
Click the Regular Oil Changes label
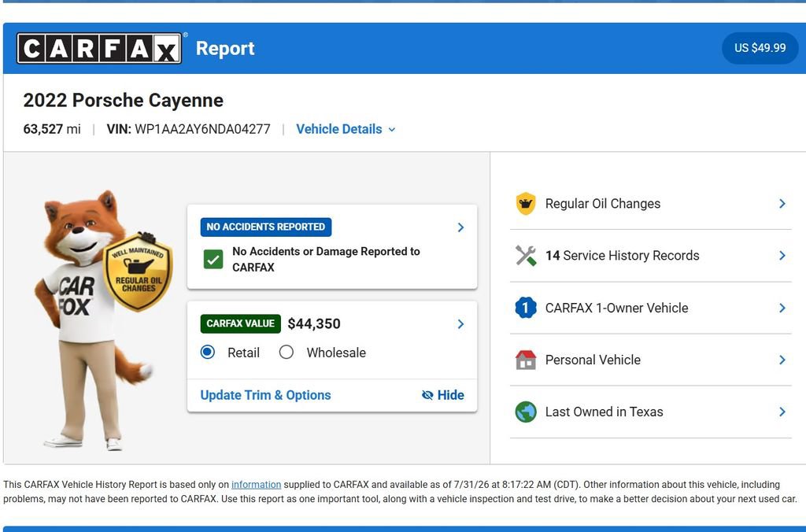(x=602, y=204)
